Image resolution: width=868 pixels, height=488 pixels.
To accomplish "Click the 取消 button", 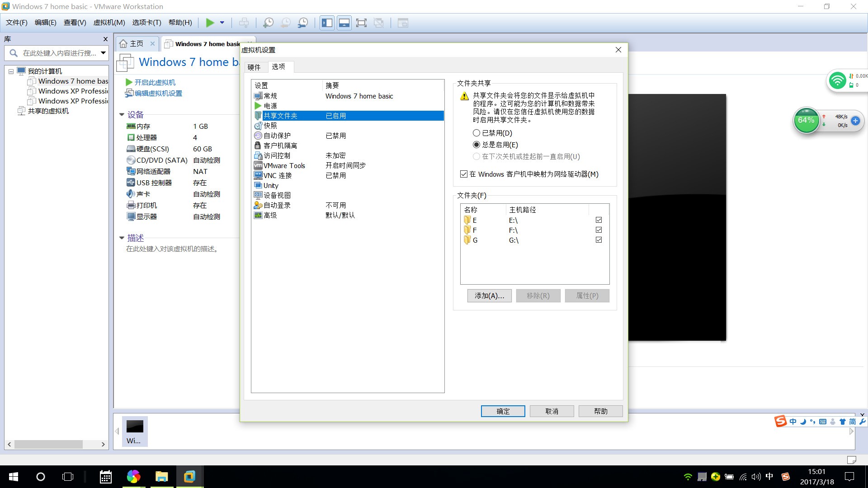I will [x=552, y=411].
